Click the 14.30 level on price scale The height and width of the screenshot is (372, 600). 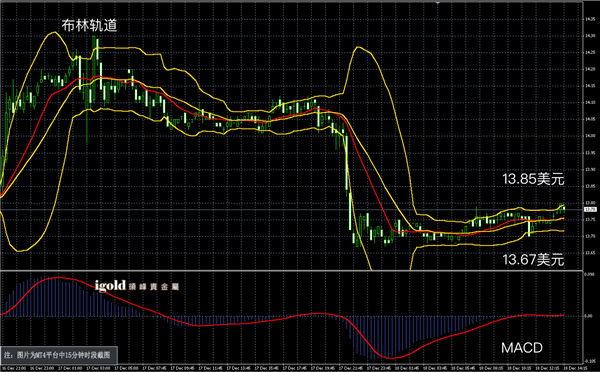click(x=590, y=36)
